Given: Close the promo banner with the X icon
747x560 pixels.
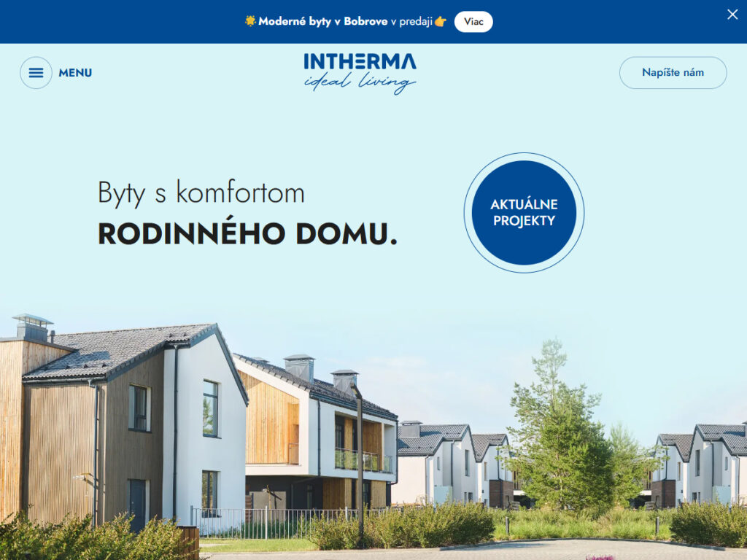Looking at the screenshot, I should click(x=732, y=15).
